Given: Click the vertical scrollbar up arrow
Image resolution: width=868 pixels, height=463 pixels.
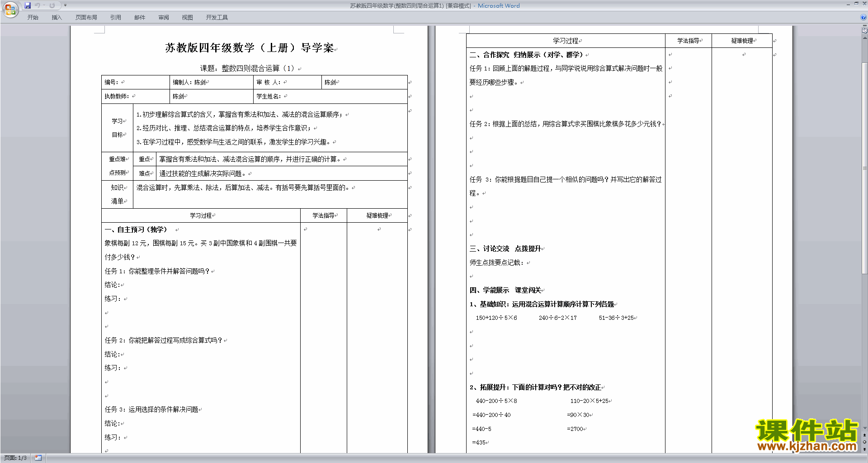Looking at the screenshot, I should (865, 38).
